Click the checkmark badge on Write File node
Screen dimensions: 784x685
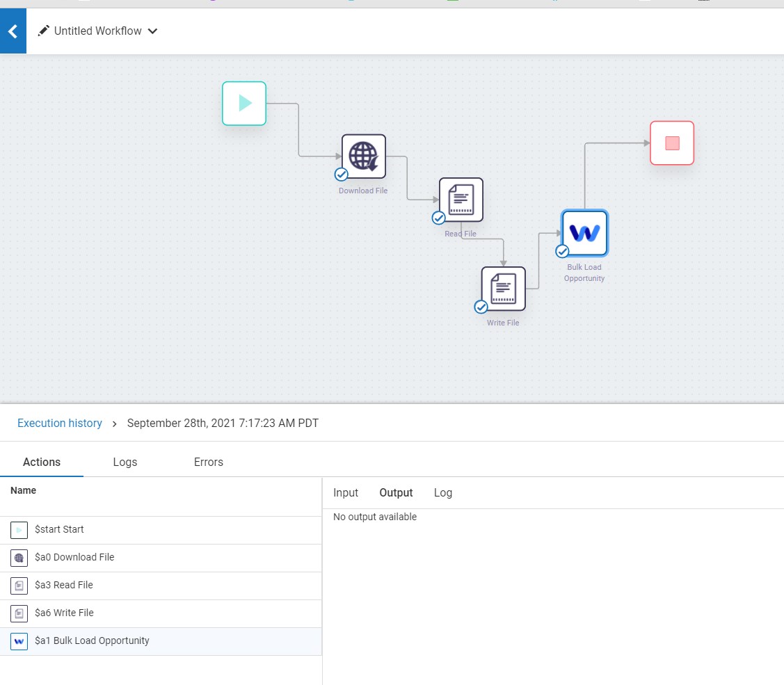481,307
